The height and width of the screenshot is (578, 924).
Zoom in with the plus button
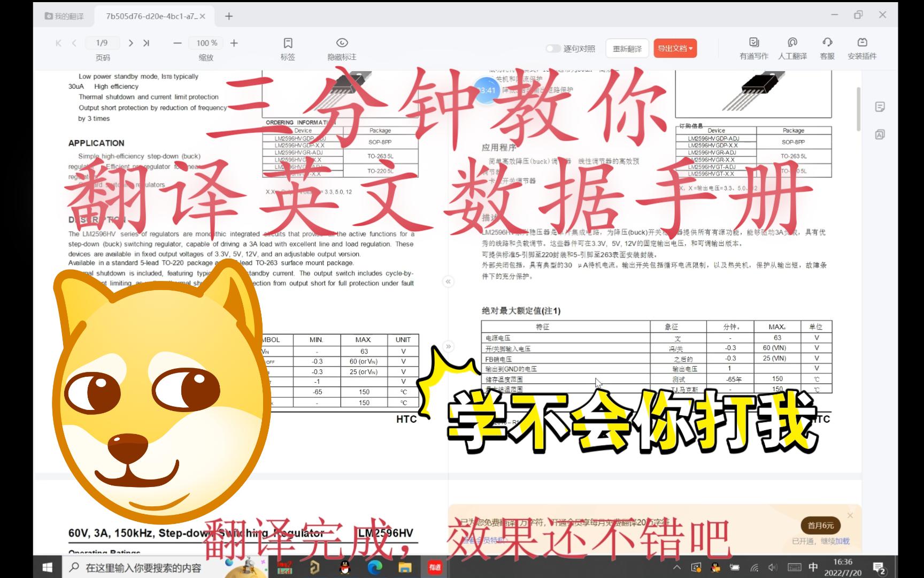[234, 43]
